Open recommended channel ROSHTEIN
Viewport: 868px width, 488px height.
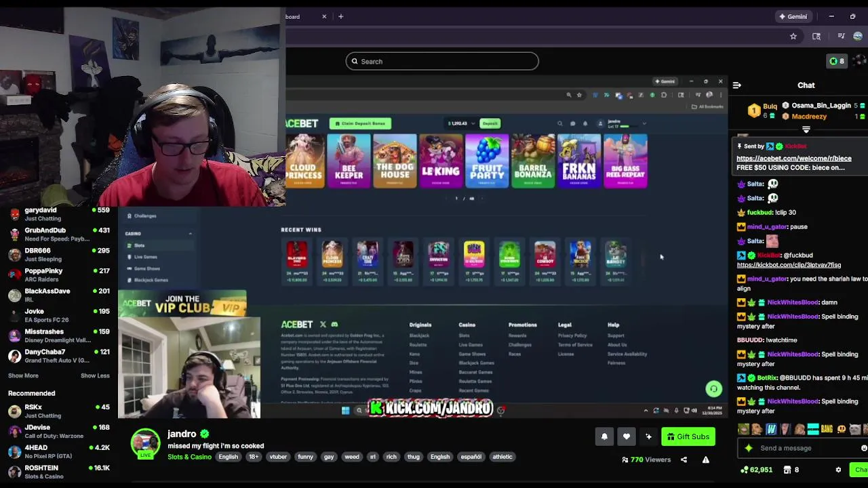(x=59, y=472)
